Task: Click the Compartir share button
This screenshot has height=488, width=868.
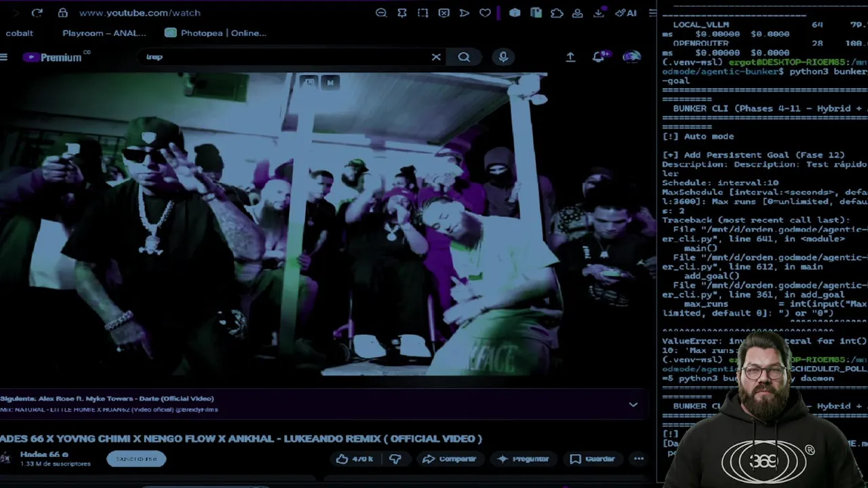Action: coord(449,459)
